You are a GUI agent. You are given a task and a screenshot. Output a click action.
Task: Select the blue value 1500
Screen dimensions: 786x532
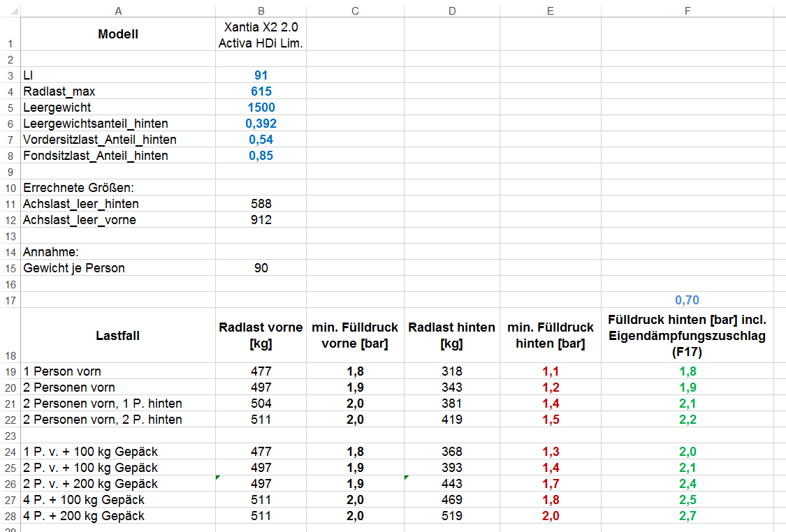click(x=261, y=108)
